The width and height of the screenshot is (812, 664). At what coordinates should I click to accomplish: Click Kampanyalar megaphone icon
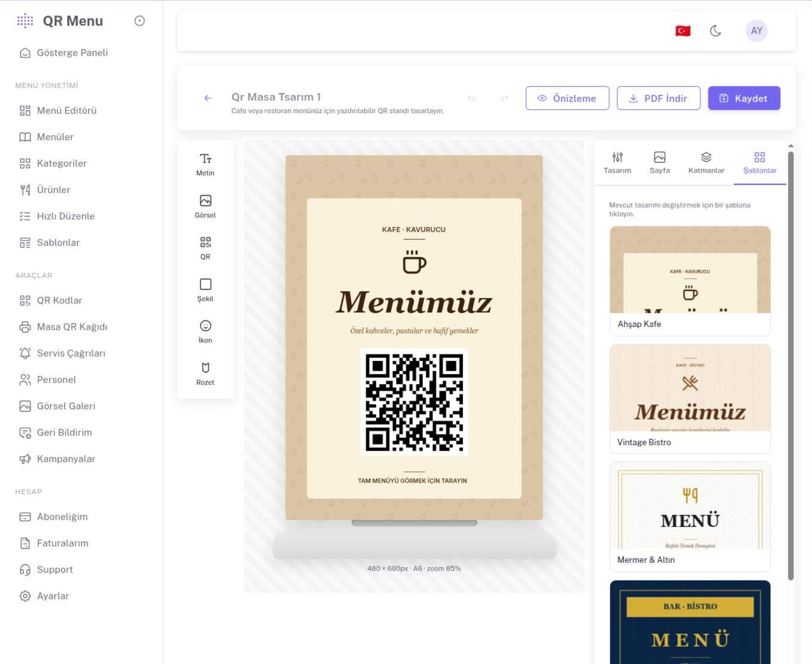(25, 459)
